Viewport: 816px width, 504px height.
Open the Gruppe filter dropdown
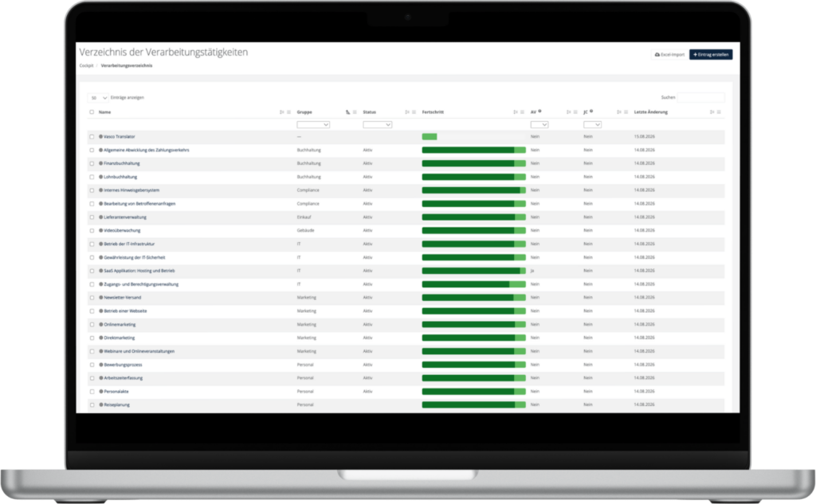[313, 125]
